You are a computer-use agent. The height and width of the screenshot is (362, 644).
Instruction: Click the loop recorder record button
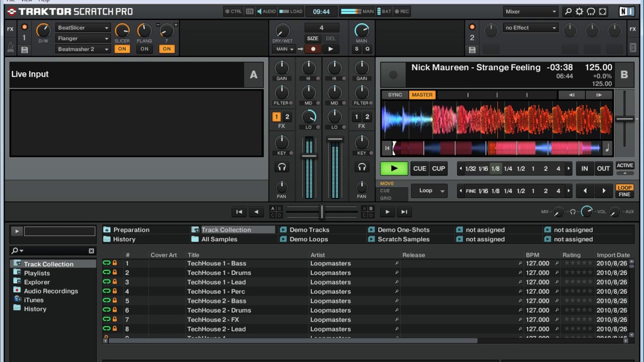click(x=313, y=49)
